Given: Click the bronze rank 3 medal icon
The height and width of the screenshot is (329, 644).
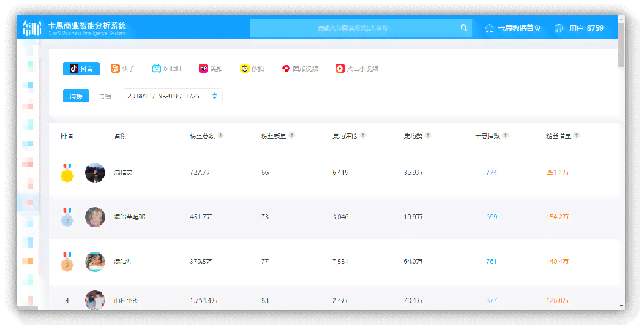Looking at the screenshot, I should pos(67,262).
